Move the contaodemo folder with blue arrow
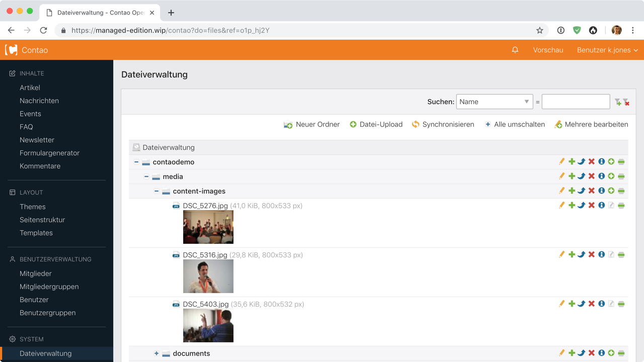 click(x=582, y=162)
